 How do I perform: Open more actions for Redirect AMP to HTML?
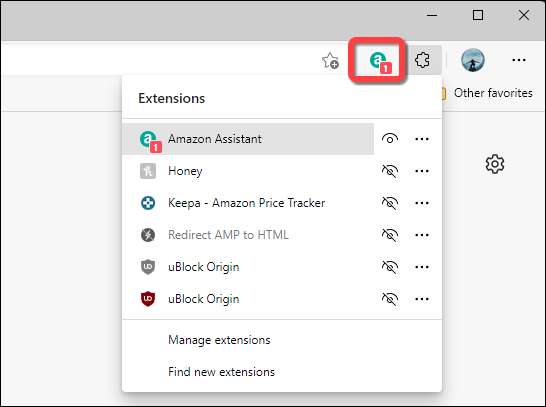tap(422, 235)
